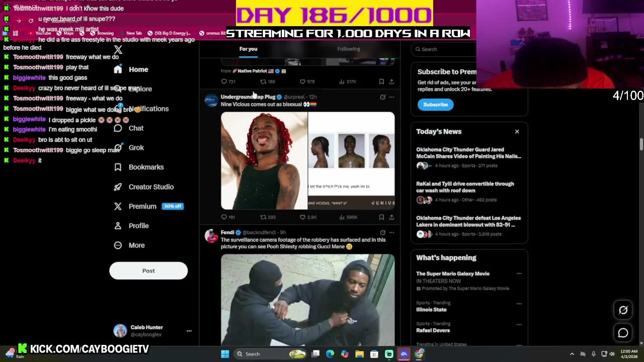Open the Native Patriot source link
Screen dimensions: 644x362
(x=253, y=71)
